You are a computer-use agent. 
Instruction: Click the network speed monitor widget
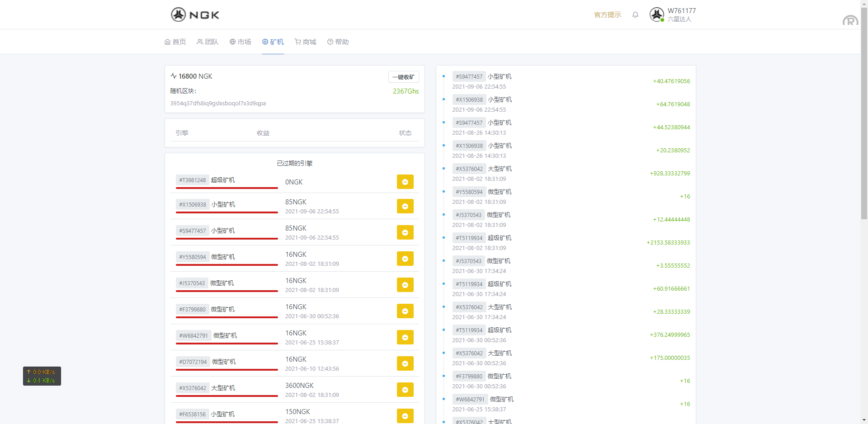42,376
